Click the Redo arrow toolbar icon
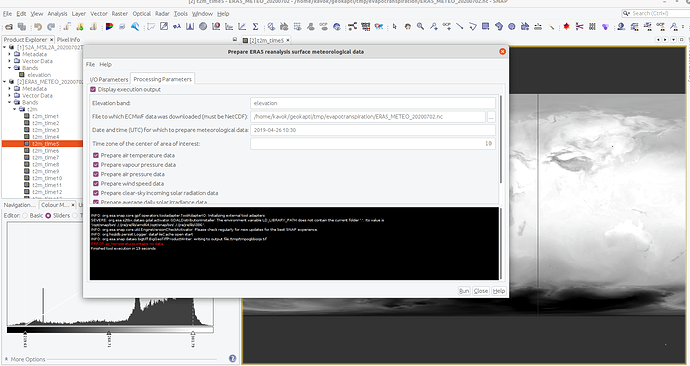The width and height of the screenshot is (690, 366). coord(51,27)
